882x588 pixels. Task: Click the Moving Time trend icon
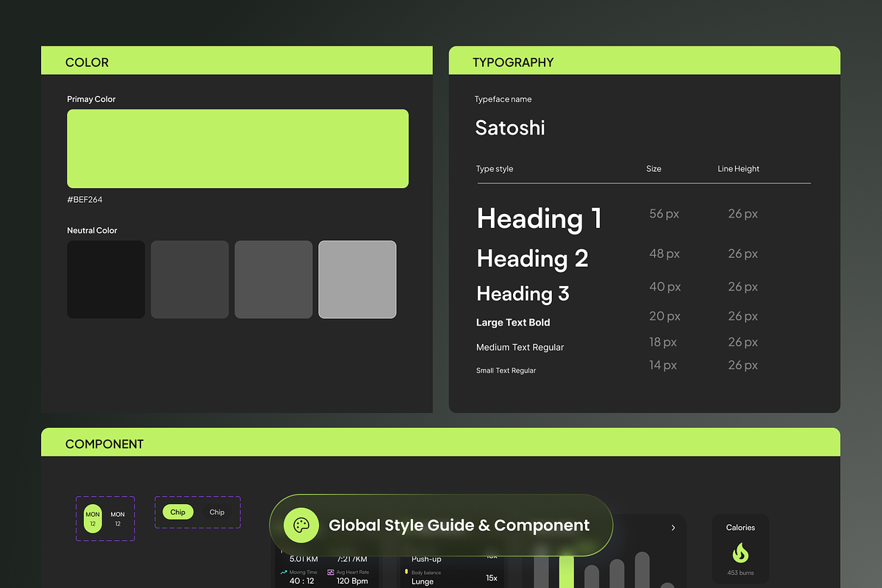(x=284, y=572)
